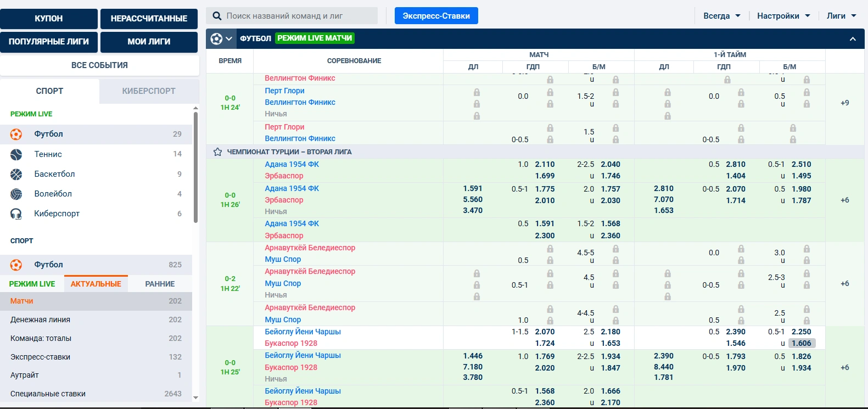
Task: Click the volleyball icon in sidebar
Action: [16, 194]
